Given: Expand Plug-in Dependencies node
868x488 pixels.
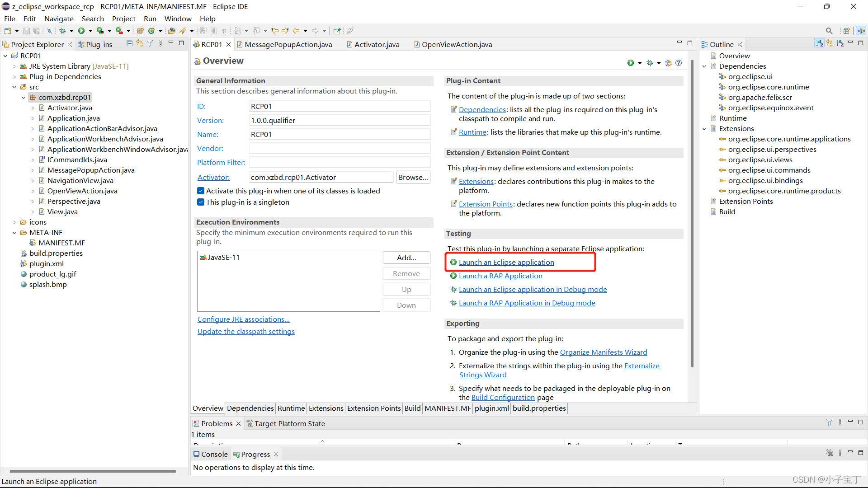Looking at the screenshot, I should 14,76.
